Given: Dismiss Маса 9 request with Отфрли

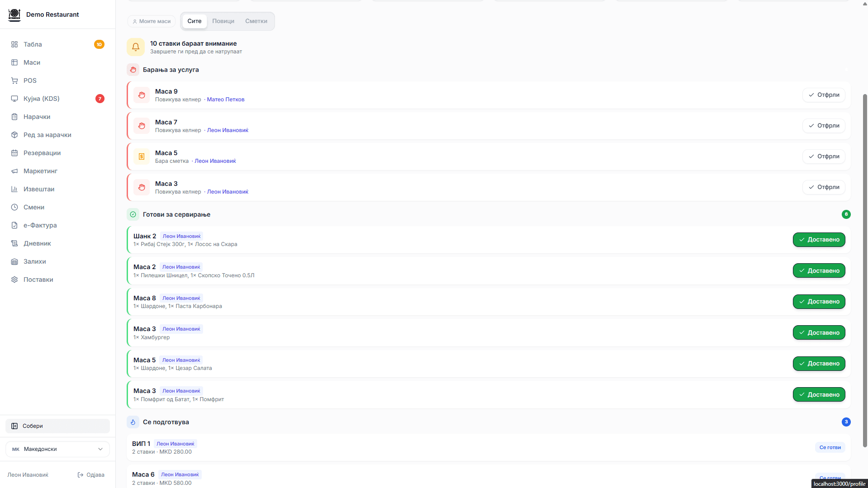Looking at the screenshot, I should [x=824, y=95].
